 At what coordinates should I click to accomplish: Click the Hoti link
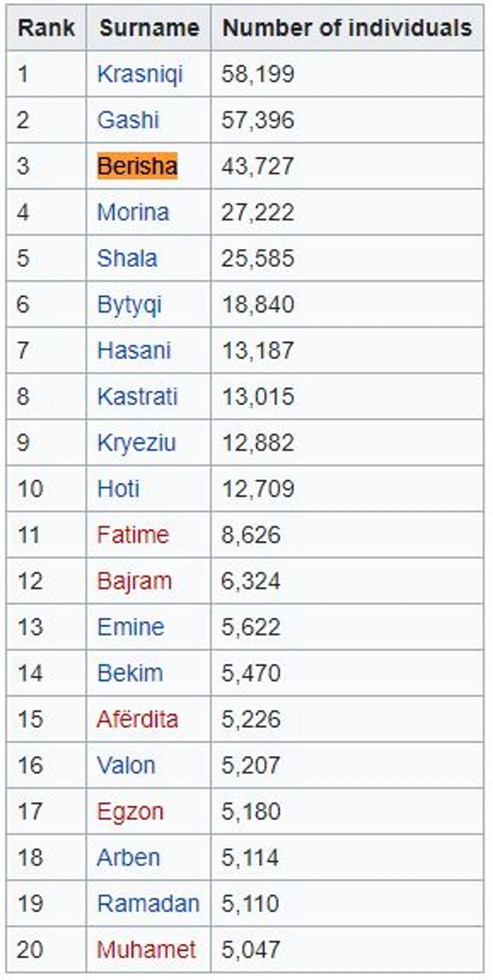(x=118, y=488)
